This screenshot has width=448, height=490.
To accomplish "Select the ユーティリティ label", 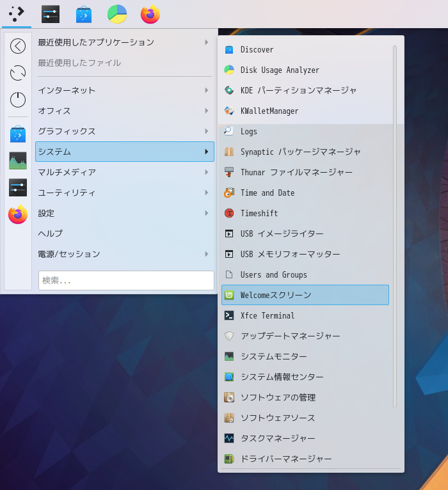I will tap(67, 193).
